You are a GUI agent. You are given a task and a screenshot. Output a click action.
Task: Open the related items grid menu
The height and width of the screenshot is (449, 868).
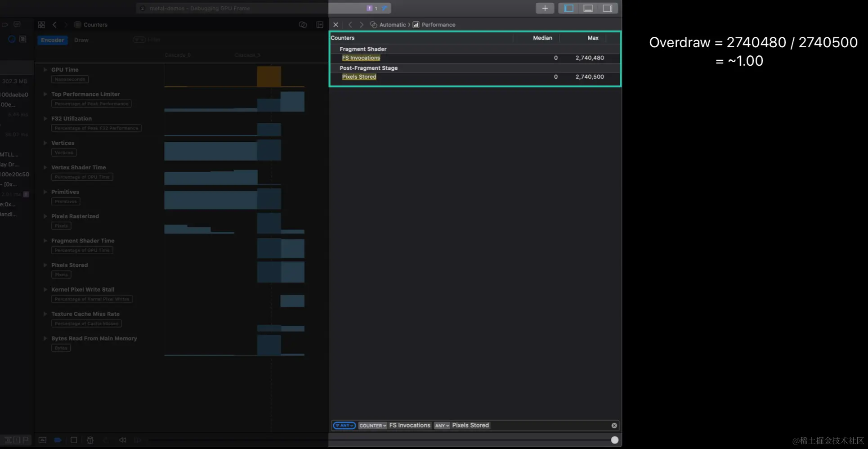click(41, 25)
